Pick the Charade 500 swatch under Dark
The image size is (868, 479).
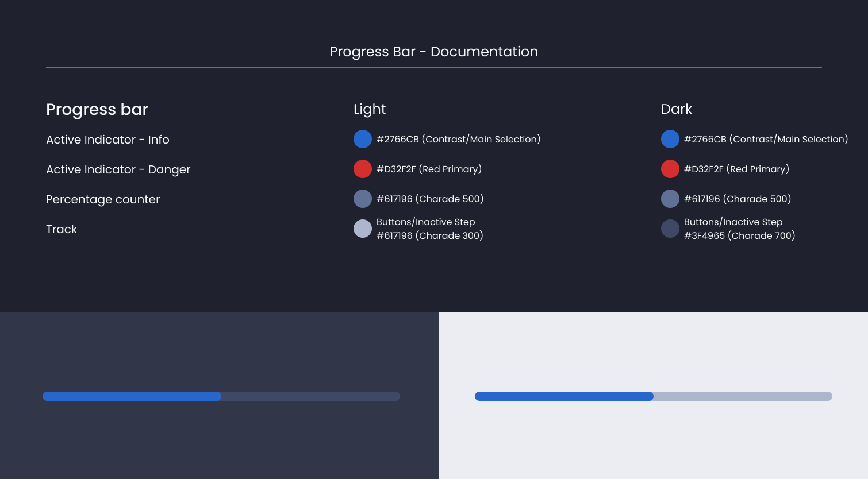coord(670,199)
